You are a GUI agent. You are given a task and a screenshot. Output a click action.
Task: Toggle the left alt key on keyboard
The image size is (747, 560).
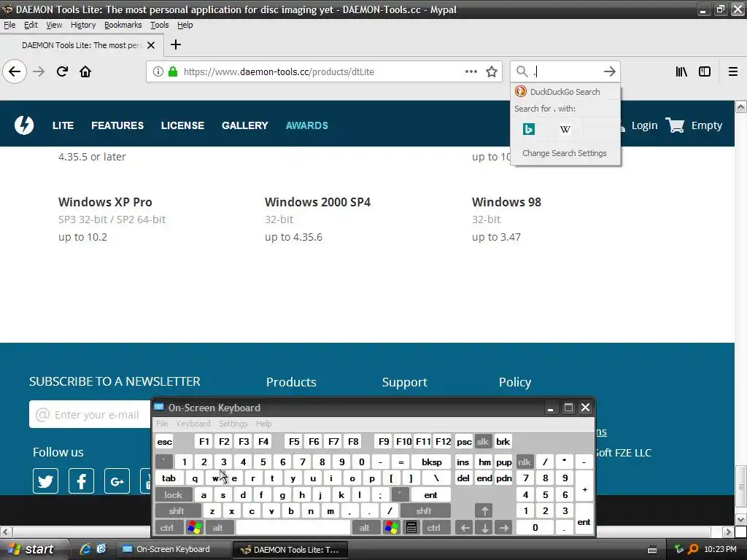218,528
